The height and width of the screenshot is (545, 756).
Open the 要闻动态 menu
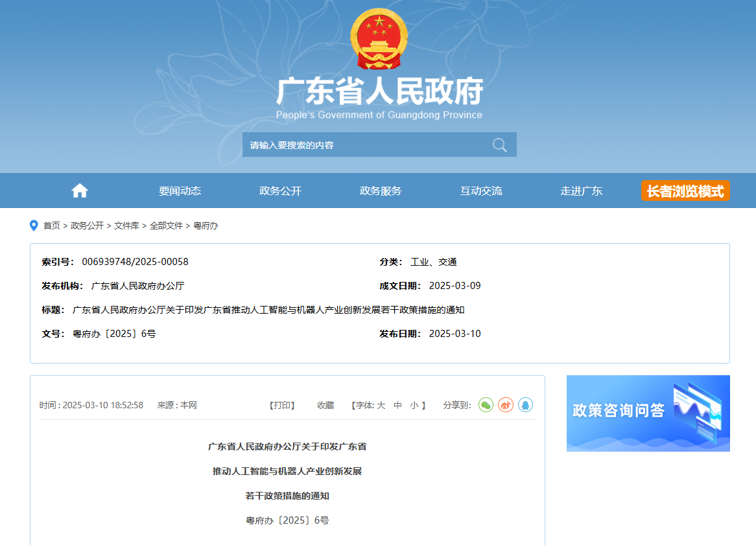pos(180,191)
